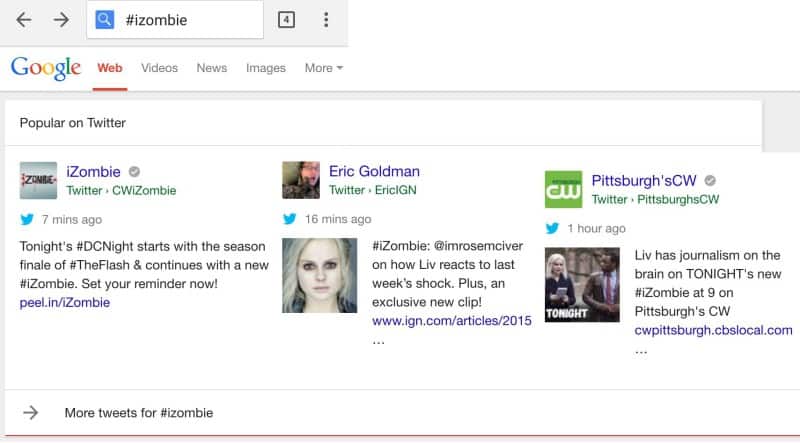Screen dimensions: 800x443
Task: Click the verified badge next to iZombie
Action: (134, 171)
